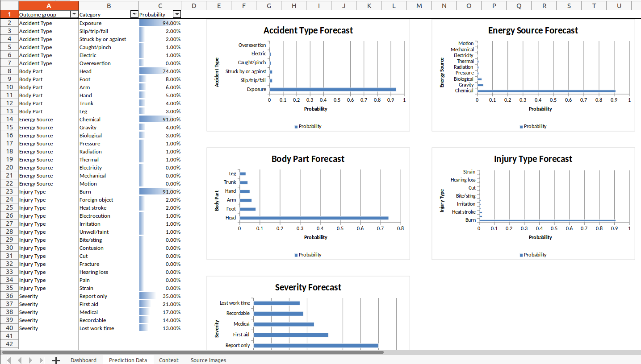
Task: Go to previous sheet tab arrow
Action: tap(19, 360)
